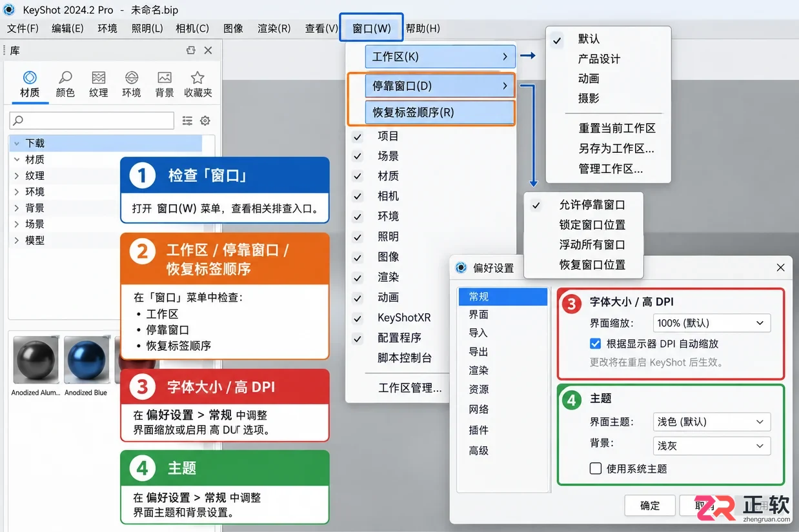Viewport: 799px width, 532px height.
Task: Open the library settings gear icon
Action: click(x=205, y=121)
